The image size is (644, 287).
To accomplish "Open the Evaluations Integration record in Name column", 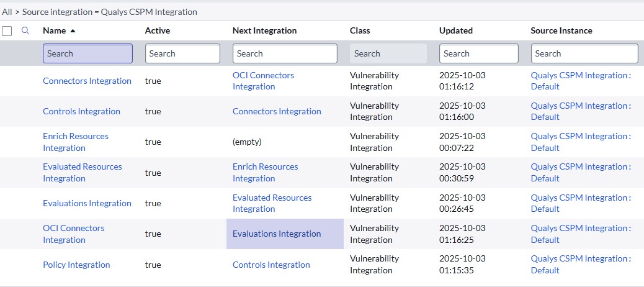I will point(87,203).
